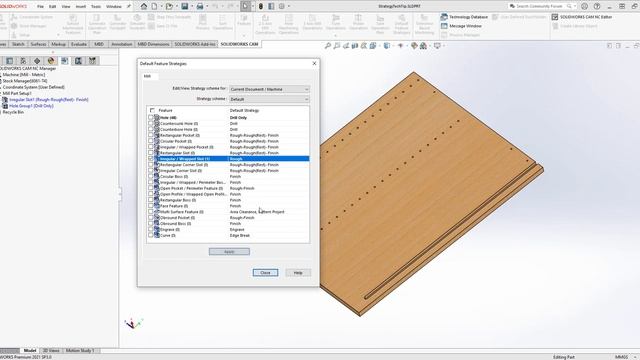Click the Home icon in the quick toolbar
The height and width of the screenshot is (360, 640).
[x=144, y=6]
